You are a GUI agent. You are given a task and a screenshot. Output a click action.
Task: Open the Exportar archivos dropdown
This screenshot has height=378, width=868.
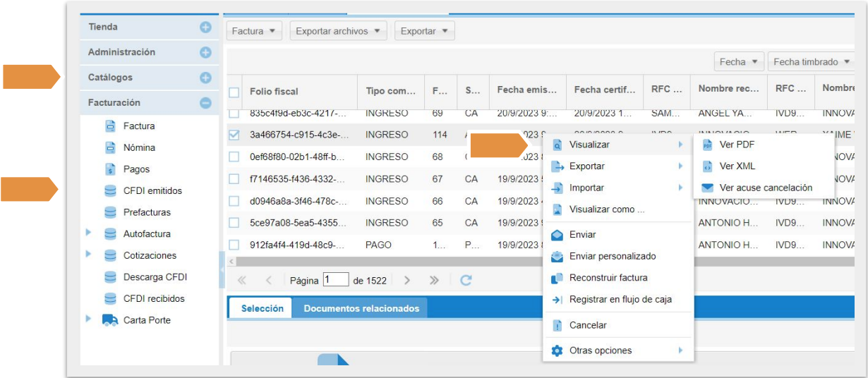click(339, 31)
